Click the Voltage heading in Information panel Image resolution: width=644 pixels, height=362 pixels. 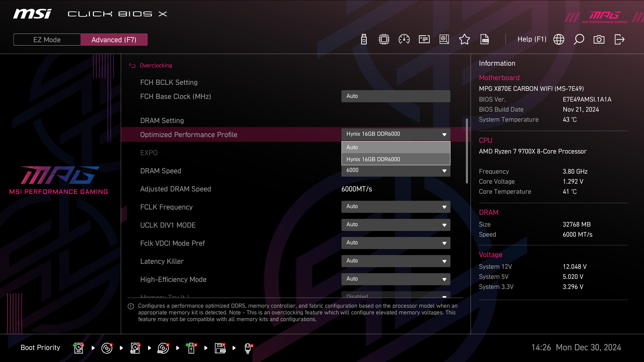(491, 255)
